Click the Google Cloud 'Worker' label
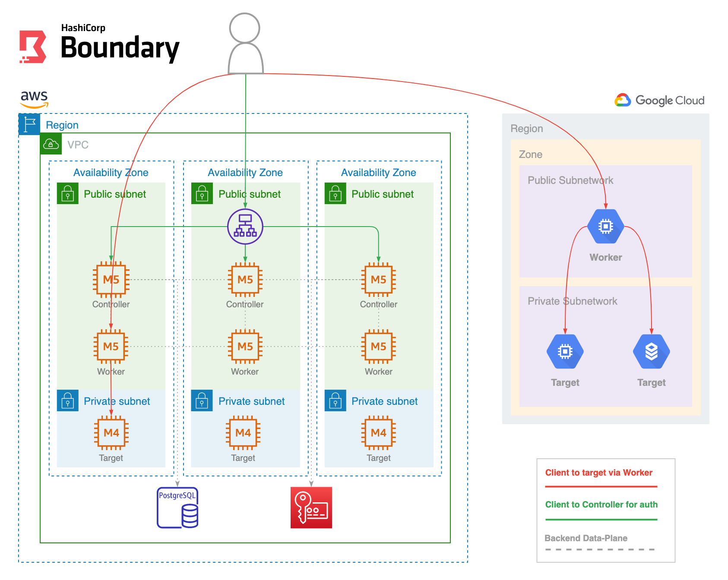This screenshot has height=580, width=728. pos(606,257)
